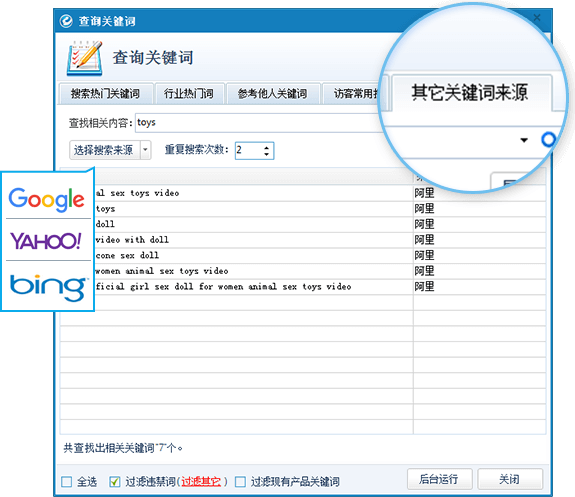This screenshot has width=575, height=497.
Task: Close the 查询关键词 window
Action: (x=537, y=18)
